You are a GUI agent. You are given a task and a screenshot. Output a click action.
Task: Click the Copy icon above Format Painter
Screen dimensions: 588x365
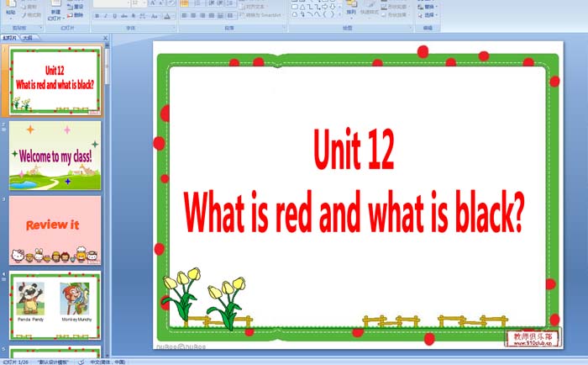coord(24,7)
